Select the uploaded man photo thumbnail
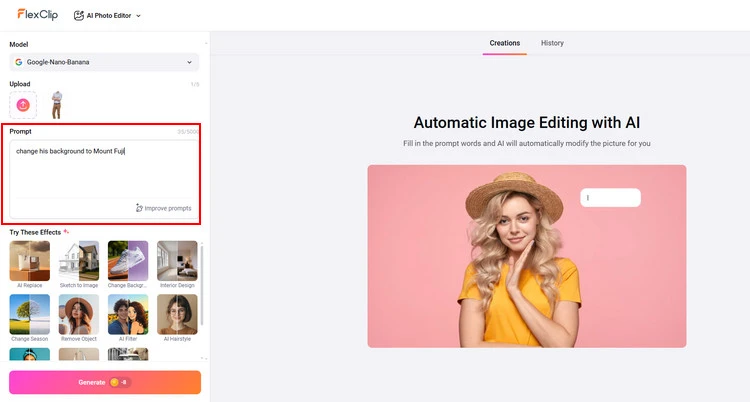 pos(56,105)
